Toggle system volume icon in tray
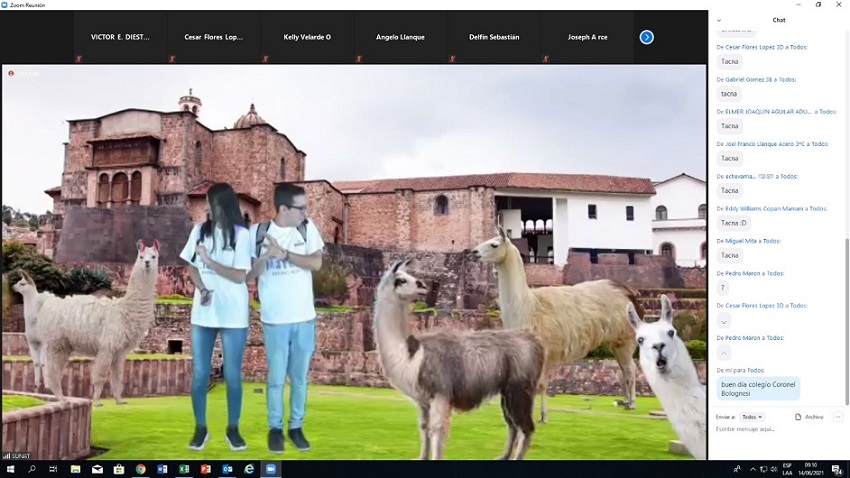The image size is (850, 478). coord(772,469)
